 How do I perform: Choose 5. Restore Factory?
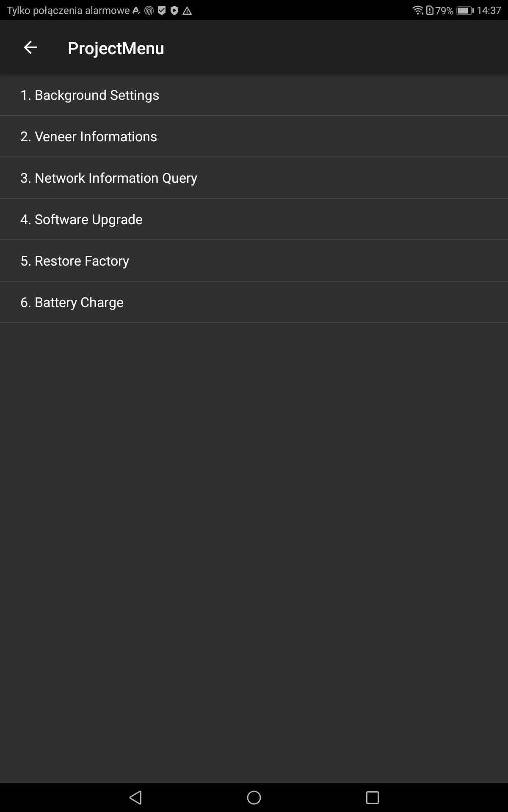pos(254,261)
